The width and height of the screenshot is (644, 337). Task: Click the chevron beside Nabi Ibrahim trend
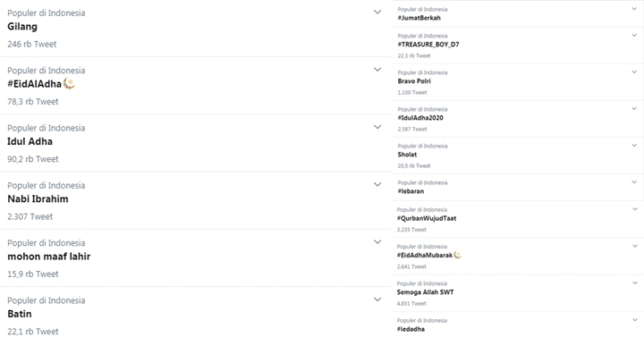click(x=377, y=184)
